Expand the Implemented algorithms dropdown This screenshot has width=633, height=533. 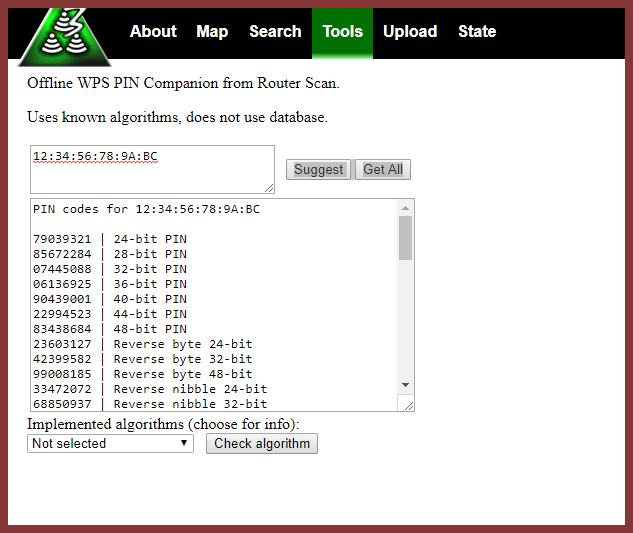click(x=110, y=443)
